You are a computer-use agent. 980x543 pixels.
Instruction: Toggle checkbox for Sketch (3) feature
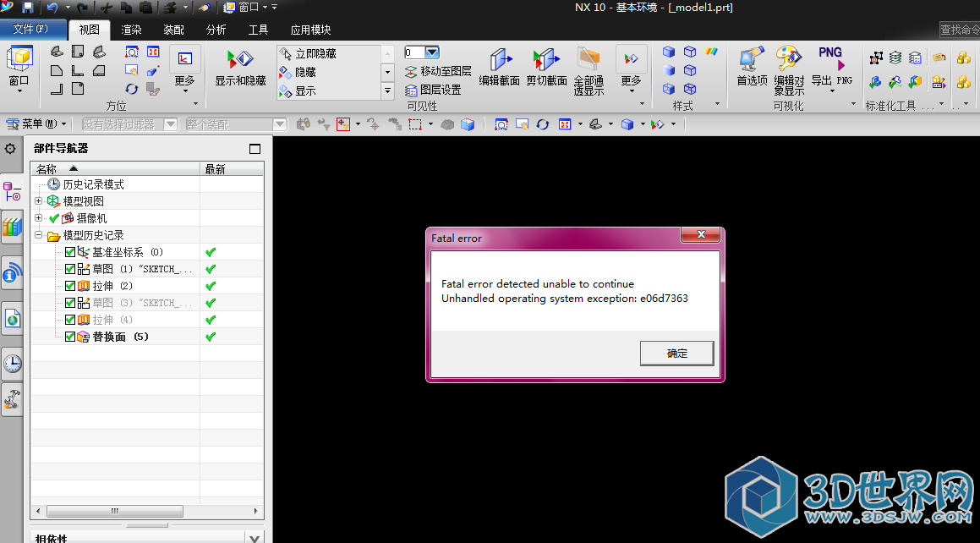tap(70, 303)
